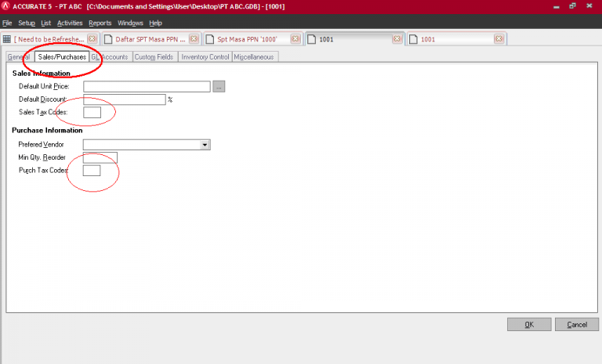This screenshot has width=602, height=364.
Task: Open the unit price ellipsis browse button
Action: point(219,87)
